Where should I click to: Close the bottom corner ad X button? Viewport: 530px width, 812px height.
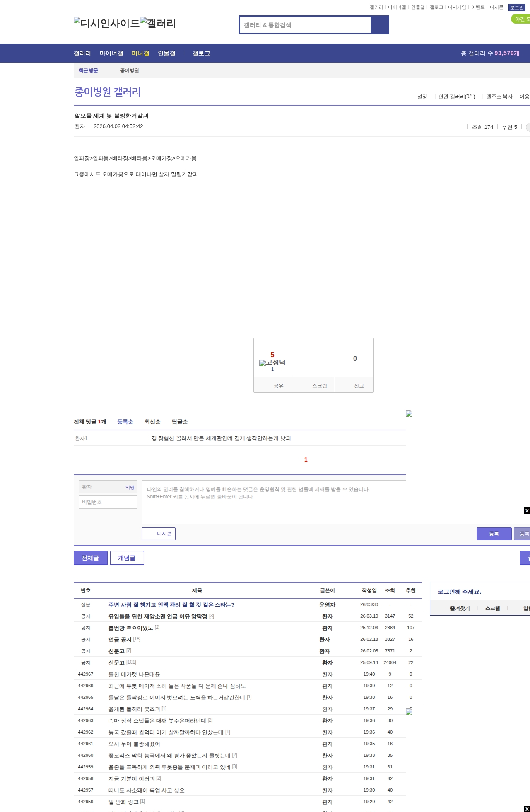pyautogui.click(x=527, y=809)
